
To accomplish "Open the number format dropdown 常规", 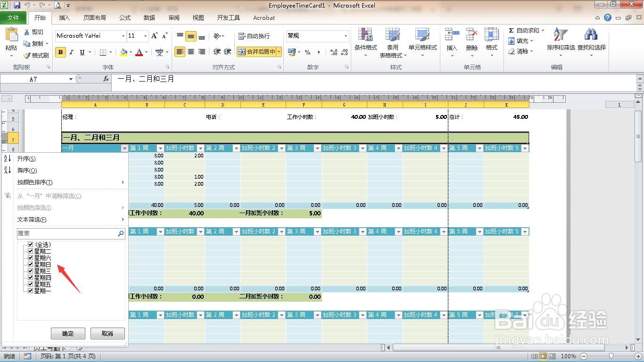I will 346,36.
